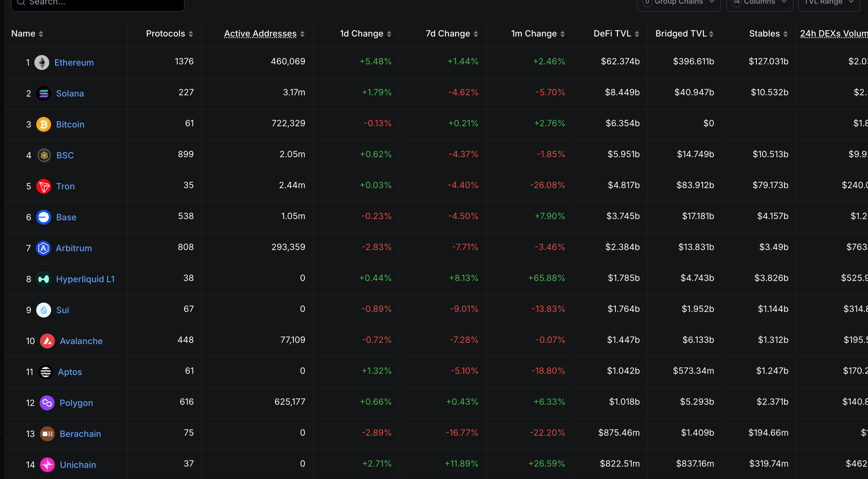Open the Columns dropdown
This screenshot has width=868, height=479.
click(759, 3)
